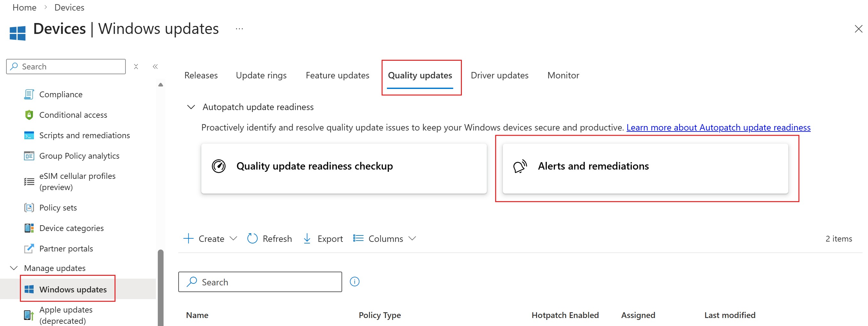Collapse the sidebar with double chevron

pos(155,67)
